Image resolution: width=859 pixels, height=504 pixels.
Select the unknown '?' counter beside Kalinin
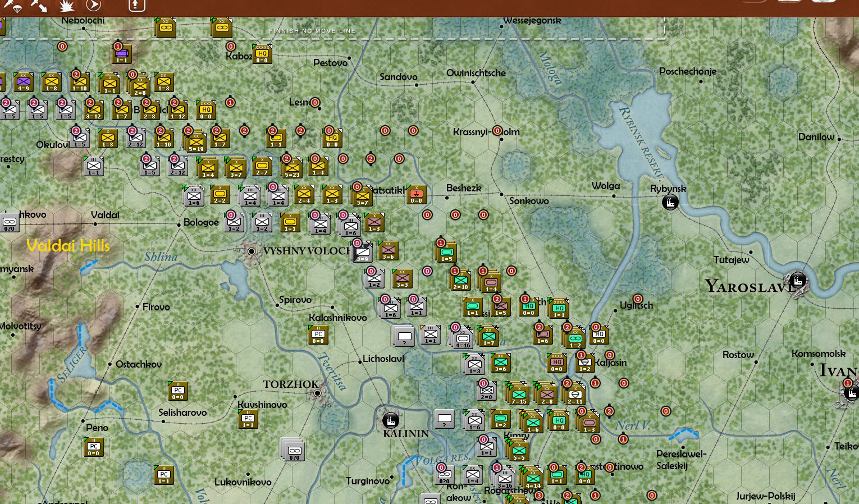445,419
